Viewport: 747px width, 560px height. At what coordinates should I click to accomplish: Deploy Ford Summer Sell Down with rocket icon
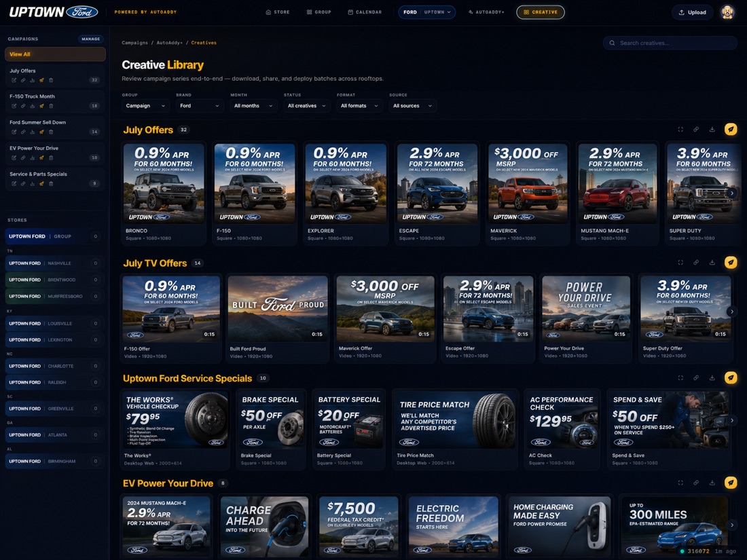[x=42, y=132]
